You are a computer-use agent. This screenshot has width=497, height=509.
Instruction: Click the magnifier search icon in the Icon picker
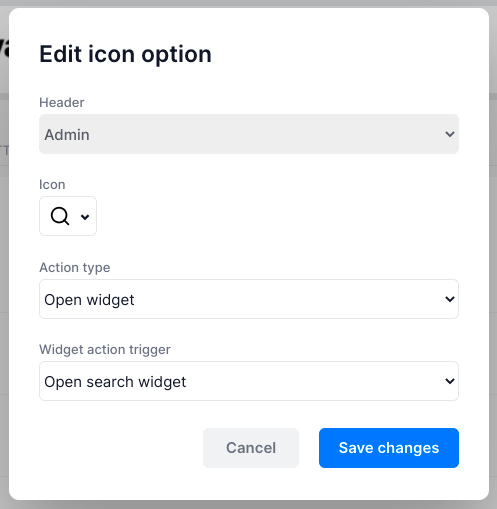point(60,216)
